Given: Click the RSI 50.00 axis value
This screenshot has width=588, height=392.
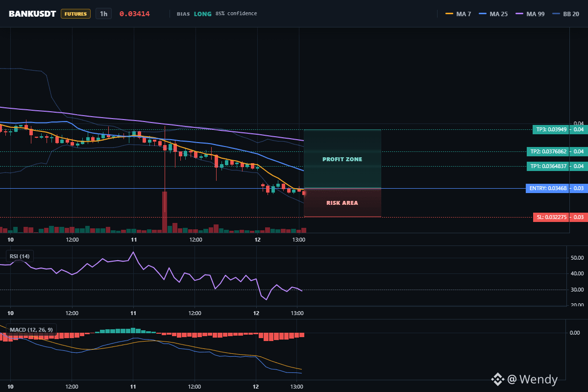Looking at the screenshot, I should tap(577, 257).
